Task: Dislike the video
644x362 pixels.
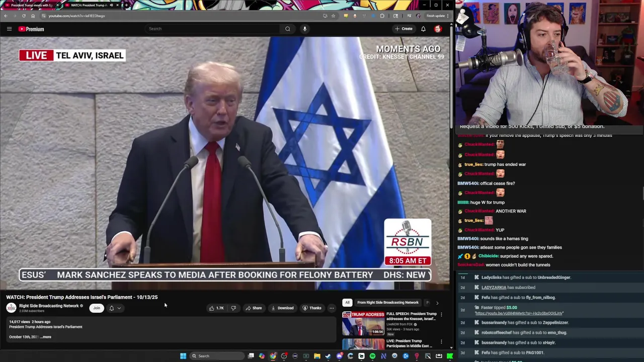Action: pyautogui.click(x=233, y=308)
